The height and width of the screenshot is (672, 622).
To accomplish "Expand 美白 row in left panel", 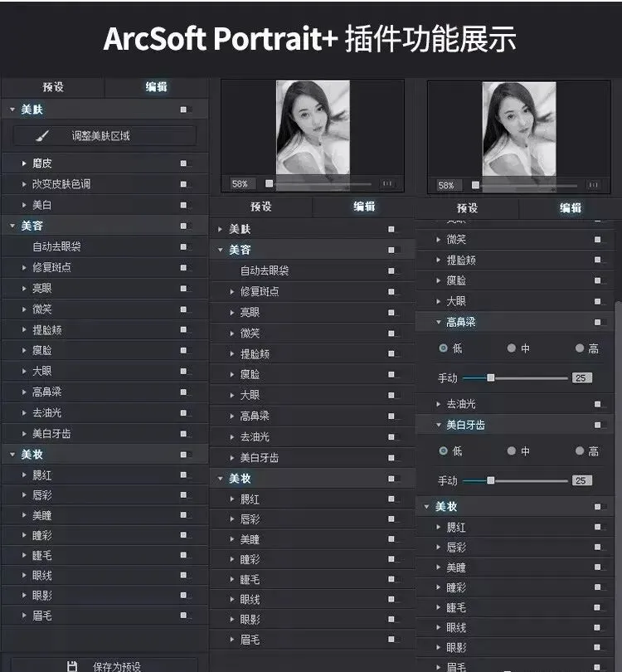I will pos(24,205).
